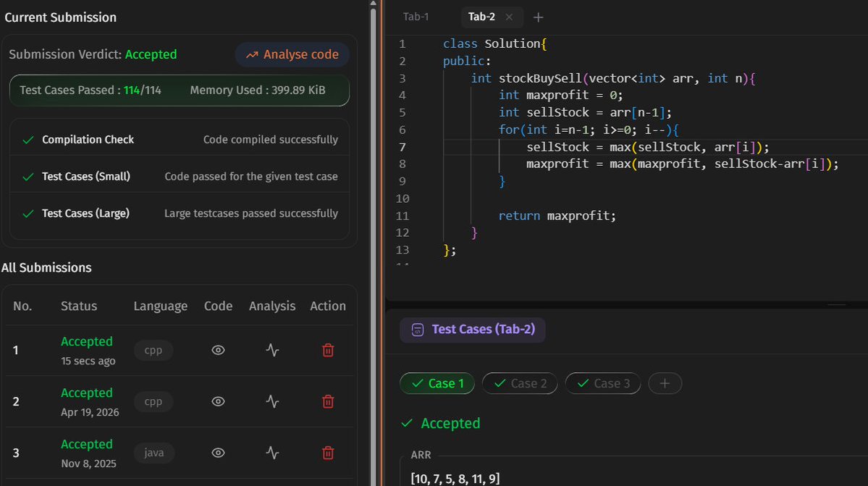View code of submission 2 from Apr 19
Image resolution: width=868 pixels, height=486 pixels.
[218, 401]
